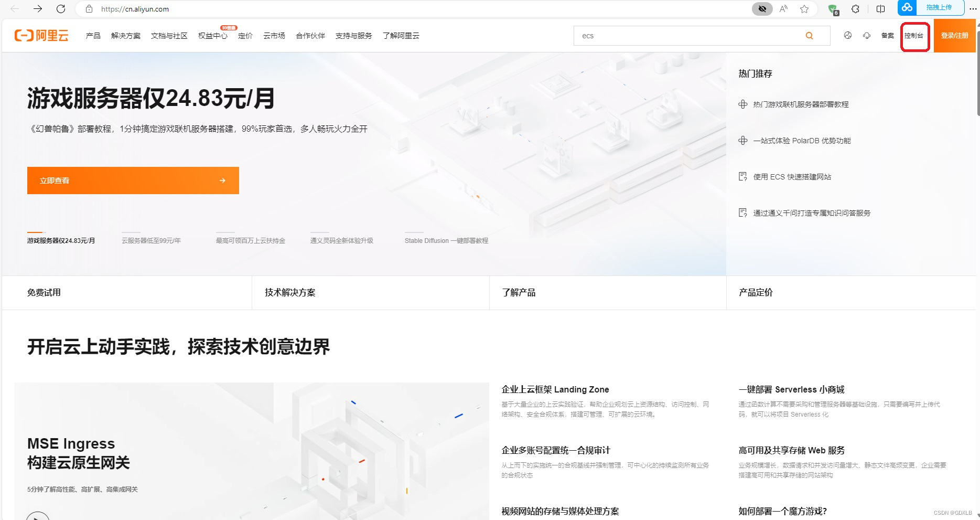Open the 云市场 menu item
The width and height of the screenshot is (980, 520).
(274, 36)
